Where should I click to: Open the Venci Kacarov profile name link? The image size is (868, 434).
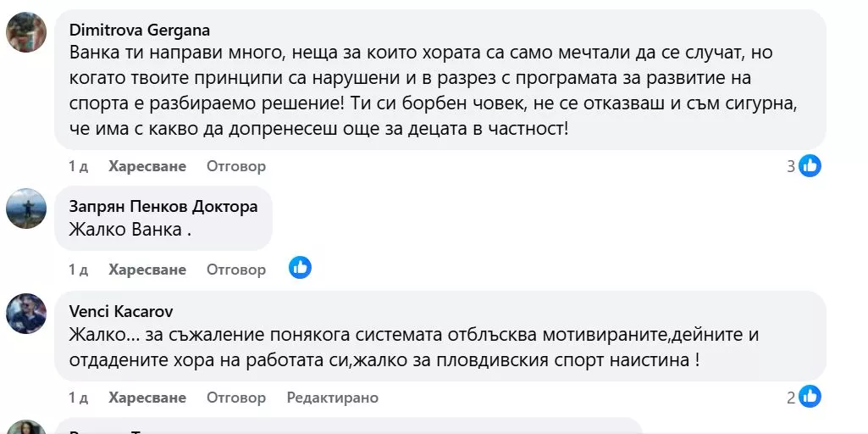click(x=121, y=311)
